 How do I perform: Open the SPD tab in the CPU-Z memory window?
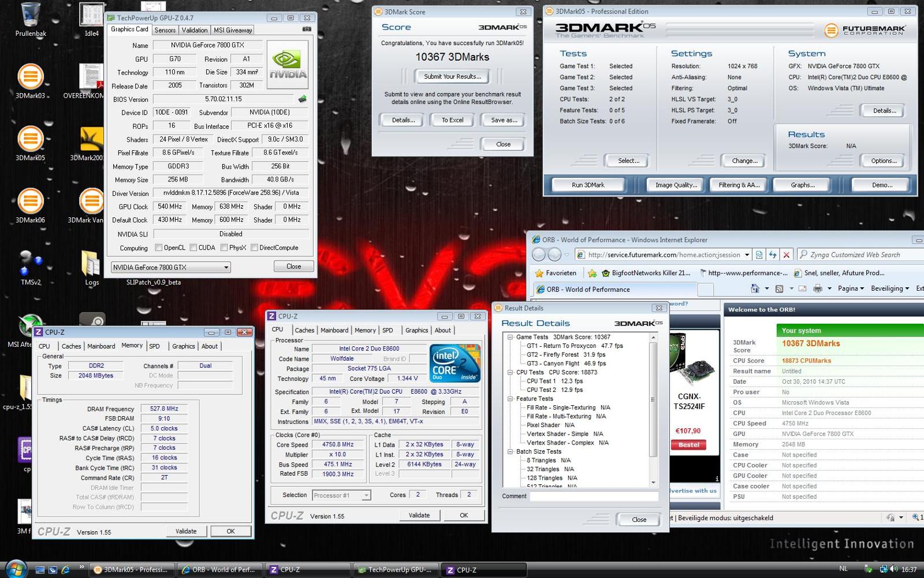[x=154, y=346]
